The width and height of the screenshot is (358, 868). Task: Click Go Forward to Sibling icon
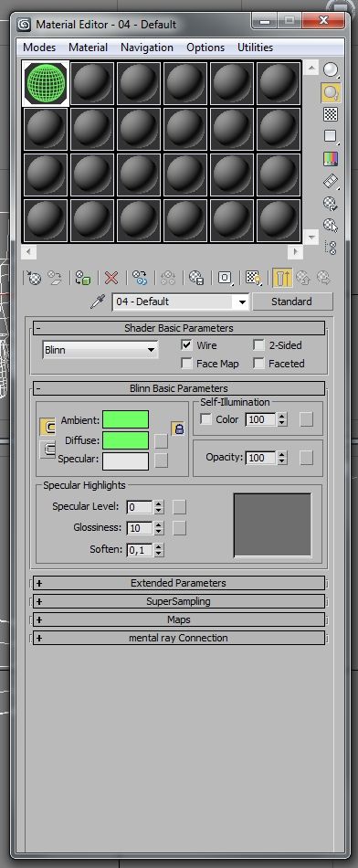tap(323, 278)
